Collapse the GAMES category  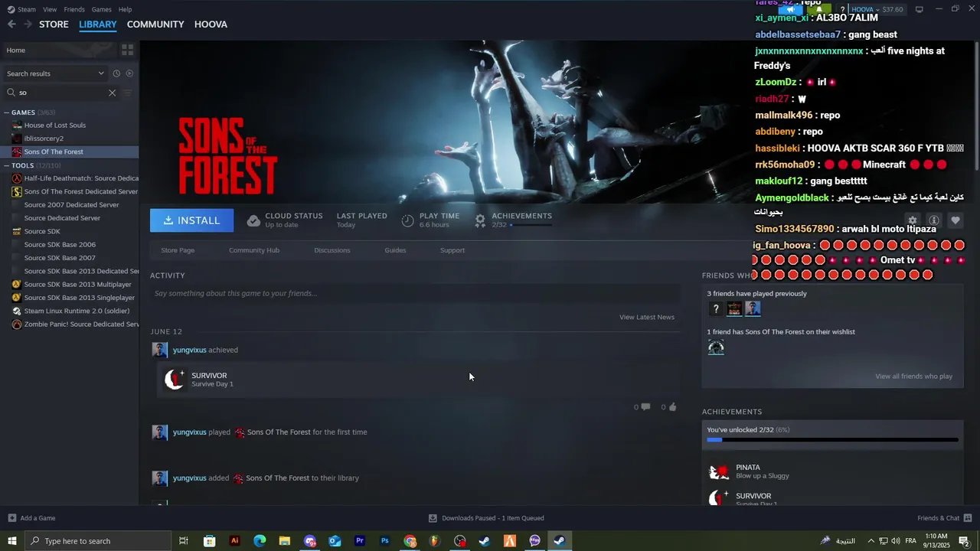[x=7, y=112]
